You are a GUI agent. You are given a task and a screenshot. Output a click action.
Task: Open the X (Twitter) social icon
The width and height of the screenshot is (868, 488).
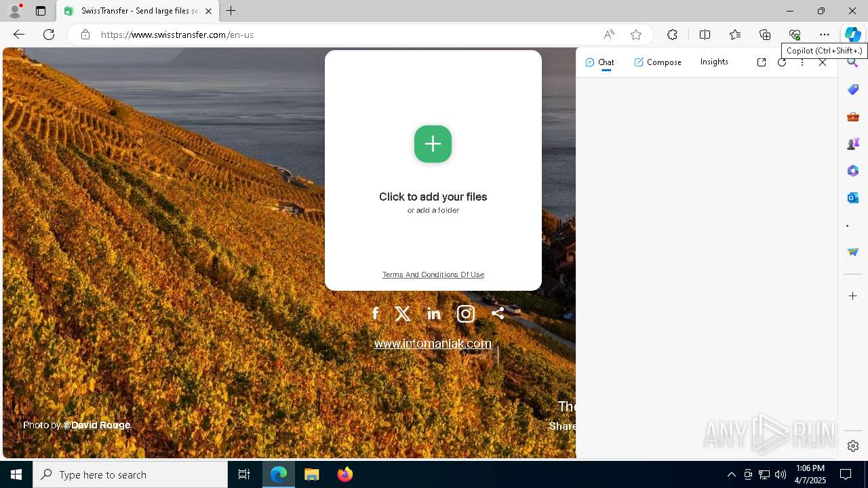(x=403, y=313)
